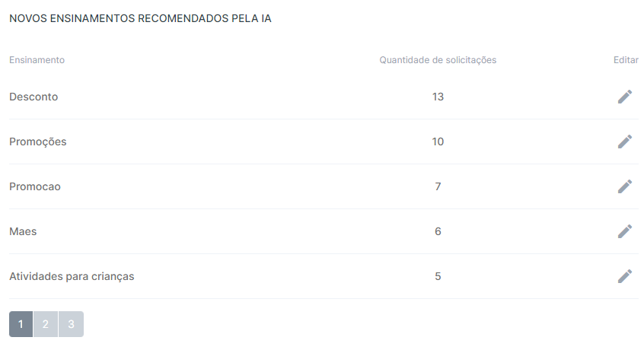Go to pagination page 3
This screenshot has height=350, width=644.
click(71, 324)
